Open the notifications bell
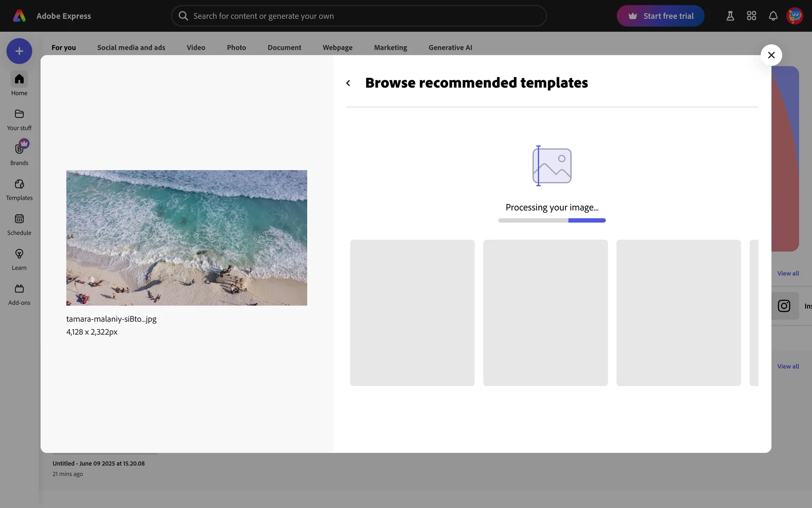812x508 pixels. (x=773, y=16)
